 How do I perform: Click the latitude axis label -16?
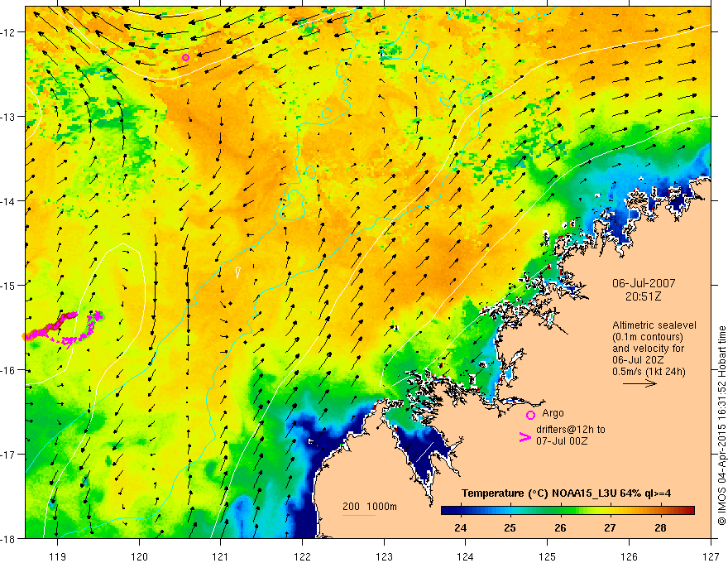(9, 370)
